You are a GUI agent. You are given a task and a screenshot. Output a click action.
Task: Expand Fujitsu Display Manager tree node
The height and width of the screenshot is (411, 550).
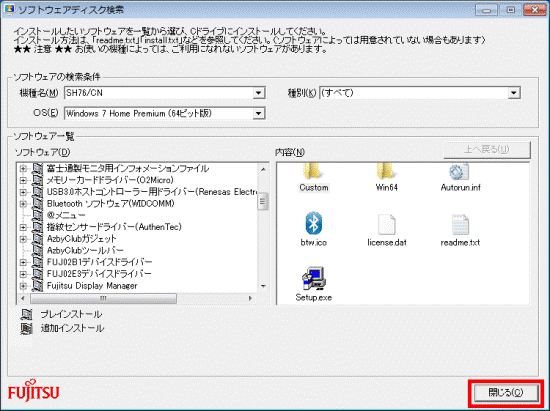[x=23, y=286]
